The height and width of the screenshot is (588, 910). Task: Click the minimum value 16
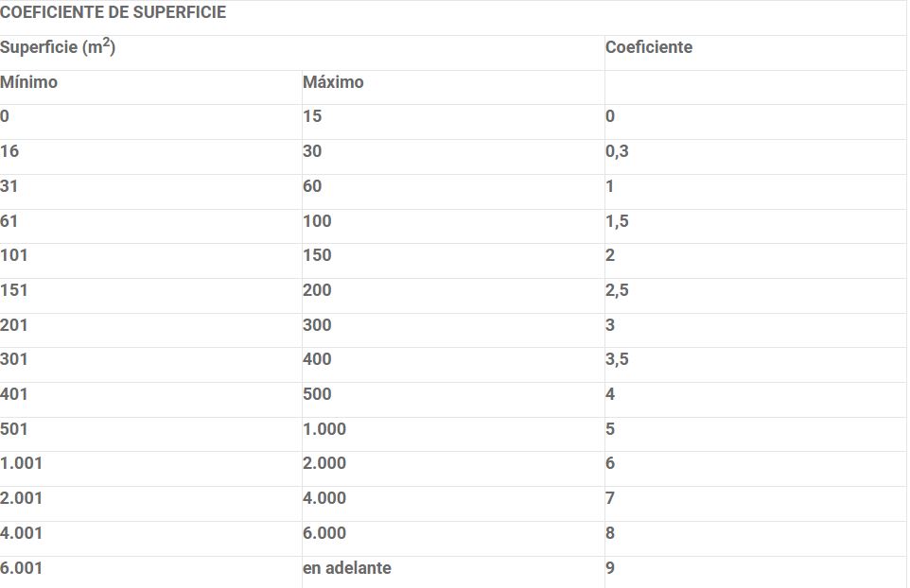[9, 151]
